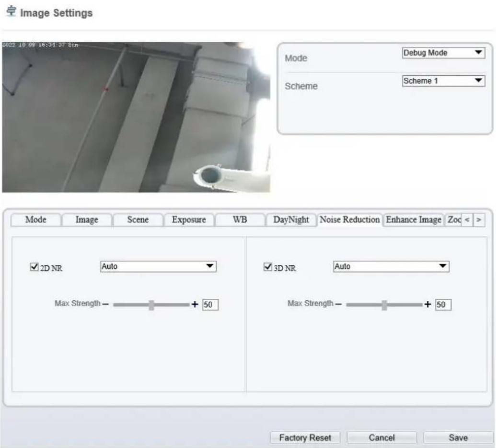Click the camera live preview image
Screen dimensions: 496x448
point(136,117)
